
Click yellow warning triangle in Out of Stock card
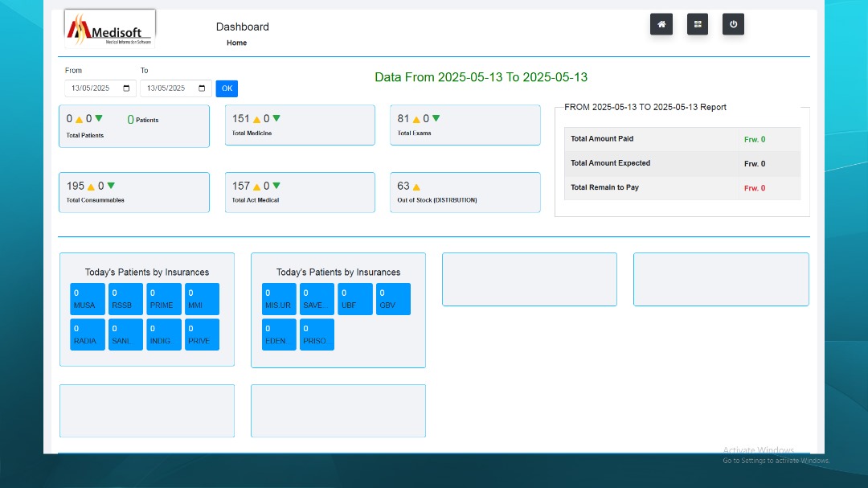pos(416,187)
